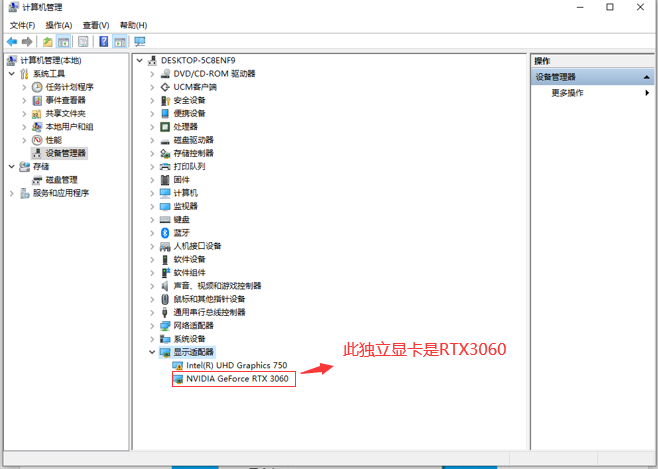Open the 帮助(H) menu

tap(133, 25)
